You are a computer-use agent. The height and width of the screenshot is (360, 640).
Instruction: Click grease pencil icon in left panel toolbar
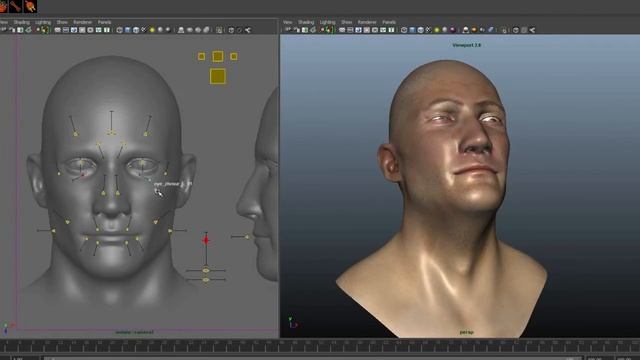point(44,30)
